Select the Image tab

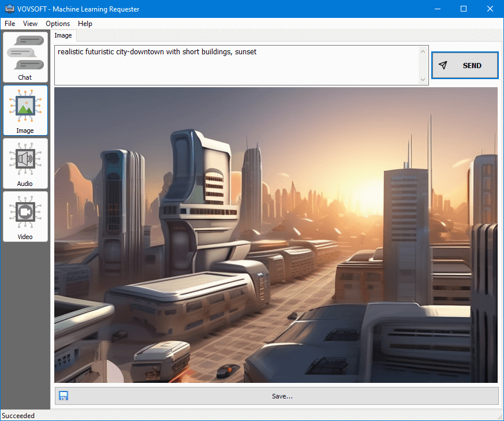tap(63, 35)
